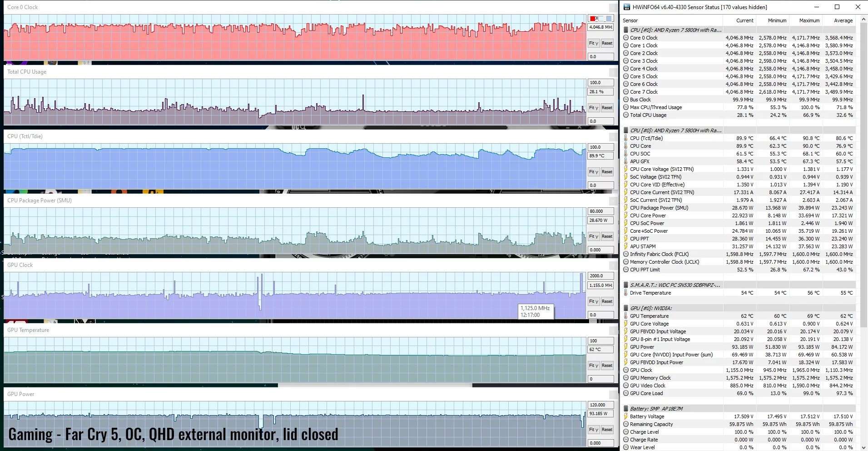Screen dimensions: 868x451
Task: Click the clock icon beside Total CPU Usage row
Action: [626, 115]
